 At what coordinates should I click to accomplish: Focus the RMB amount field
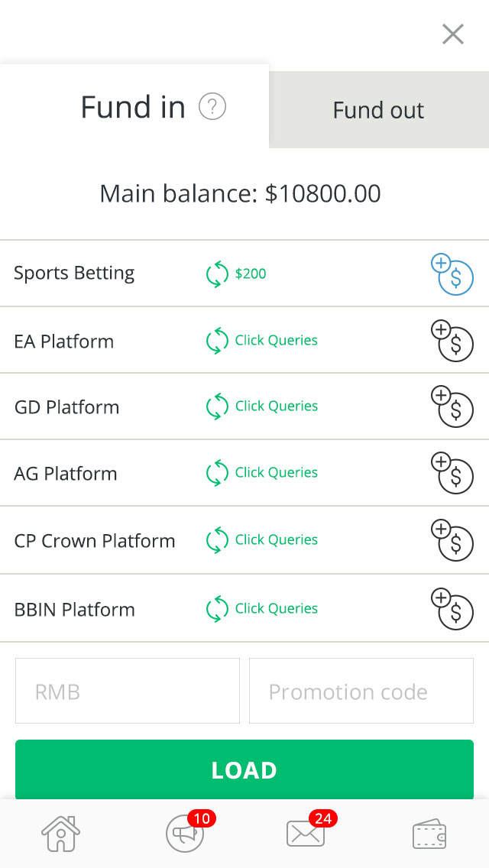coord(128,691)
